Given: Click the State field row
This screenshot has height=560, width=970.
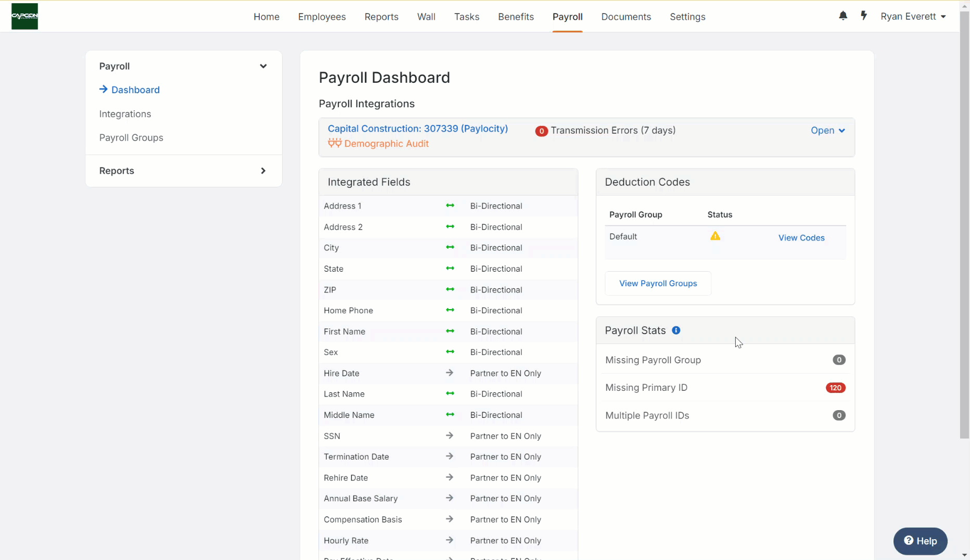Looking at the screenshot, I should coord(448,269).
